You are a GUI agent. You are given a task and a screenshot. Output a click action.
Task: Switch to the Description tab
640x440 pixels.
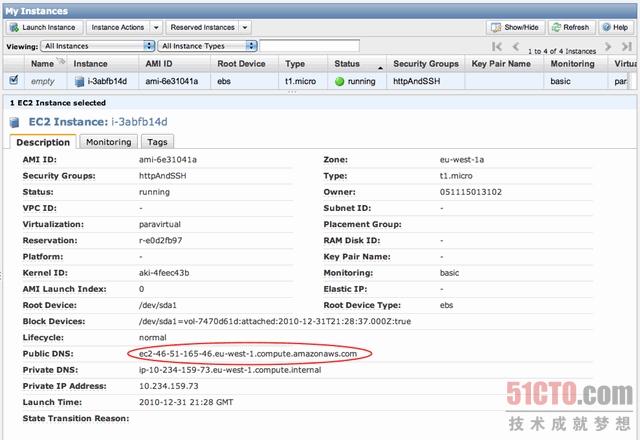tap(43, 142)
